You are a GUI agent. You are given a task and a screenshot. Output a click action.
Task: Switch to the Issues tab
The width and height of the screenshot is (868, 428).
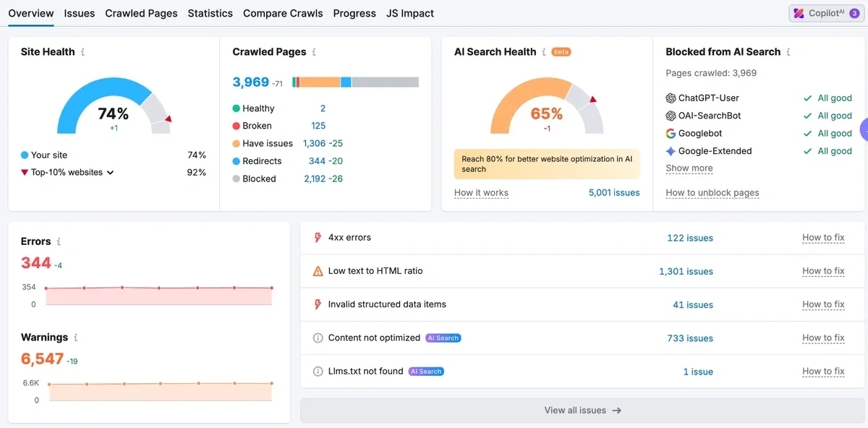(80, 13)
